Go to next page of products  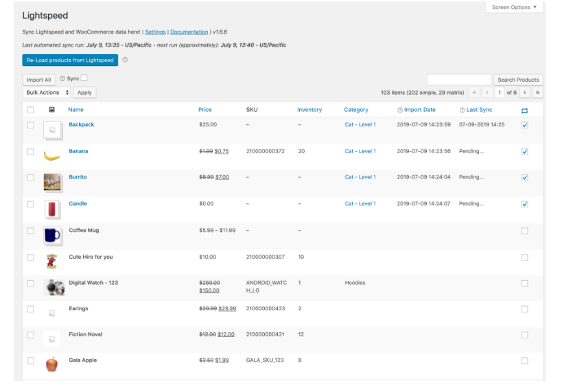525,93
